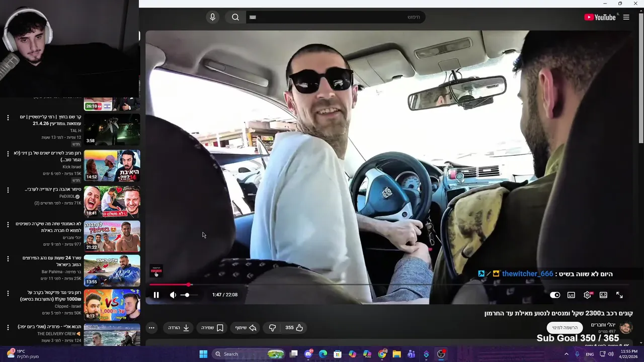Open the 18:41 PeDiXOL video thumbnail

tap(112, 202)
